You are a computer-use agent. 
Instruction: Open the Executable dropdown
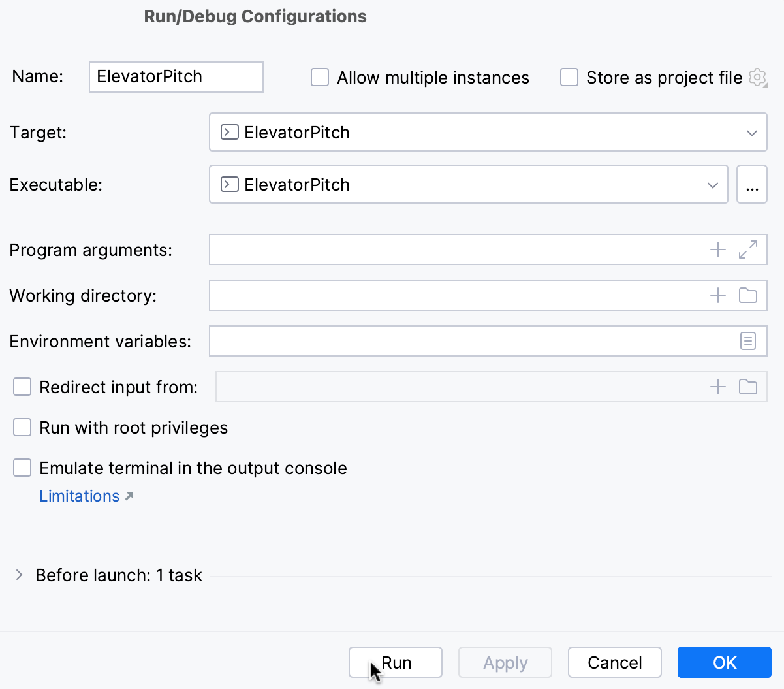(713, 184)
